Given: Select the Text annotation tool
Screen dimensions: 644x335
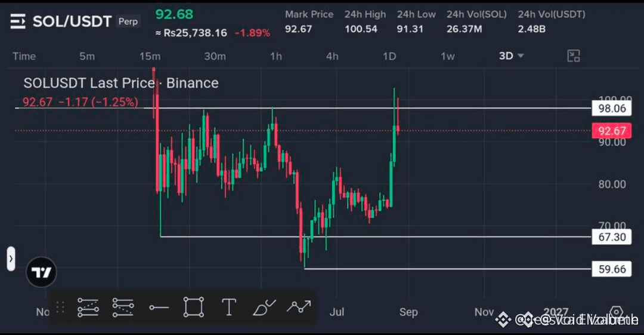Looking at the screenshot, I should click(x=229, y=307).
